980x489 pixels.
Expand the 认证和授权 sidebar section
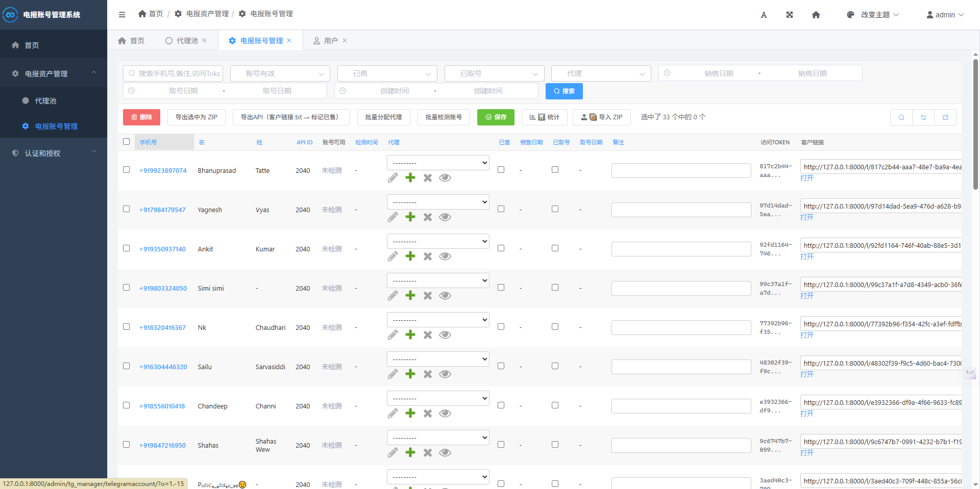point(54,153)
